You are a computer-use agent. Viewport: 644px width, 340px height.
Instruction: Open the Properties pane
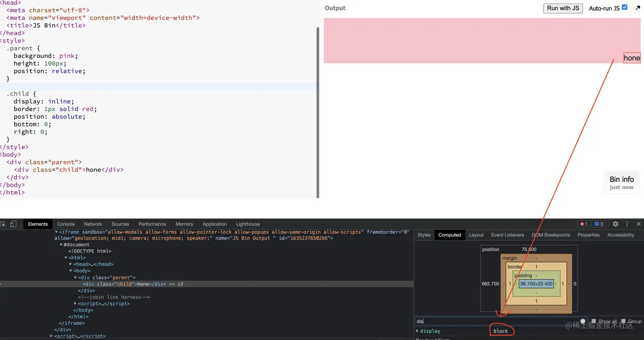(x=589, y=235)
